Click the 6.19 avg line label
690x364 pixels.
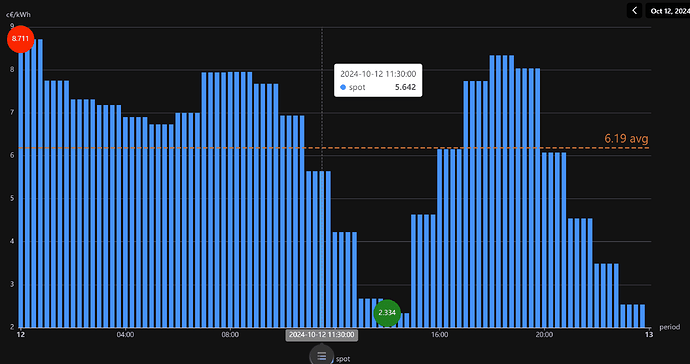click(x=626, y=139)
